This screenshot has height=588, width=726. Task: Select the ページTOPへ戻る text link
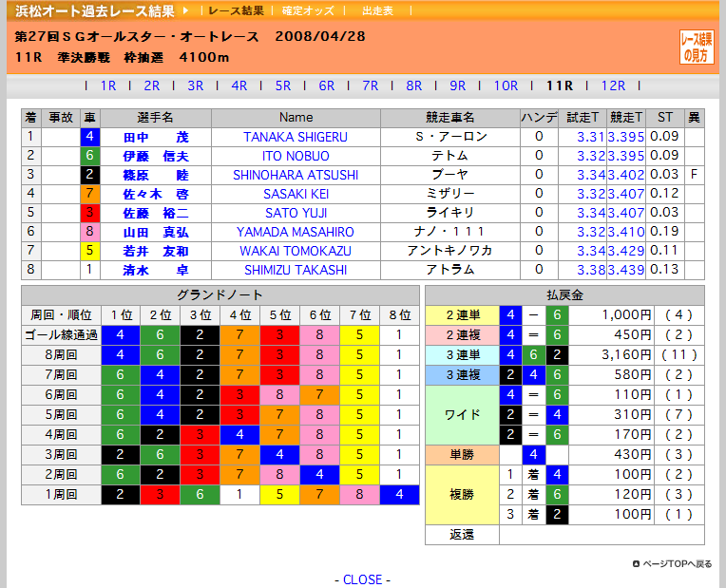click(x=678, y=564)
